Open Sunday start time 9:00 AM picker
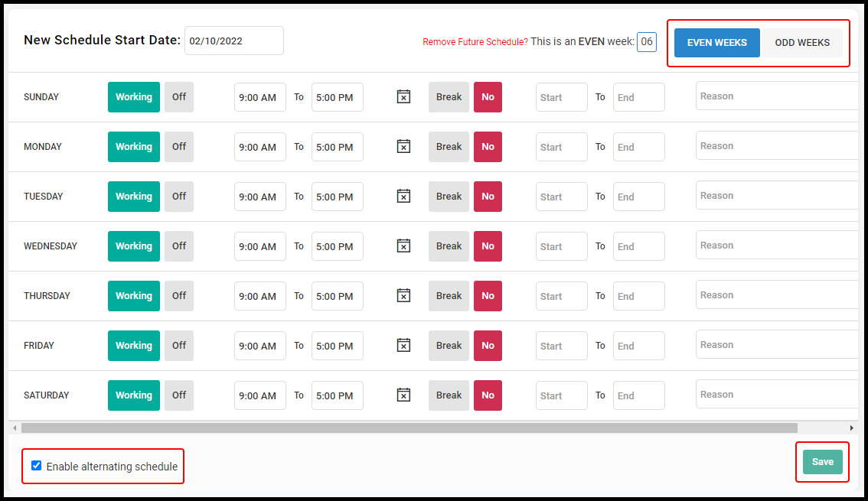The image size is (868, 501). (259, 98)
